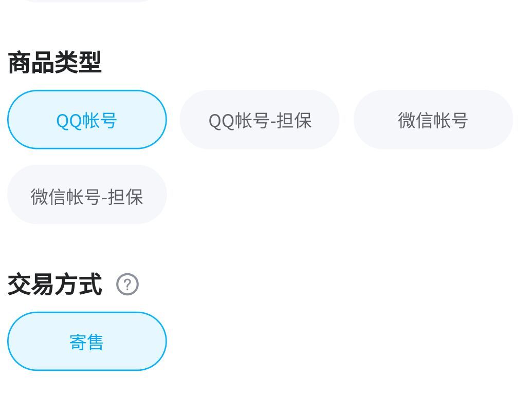Choose the QQ帐号-担保 option
Viewport: 532px width, 397px height.
click(260, 120)
